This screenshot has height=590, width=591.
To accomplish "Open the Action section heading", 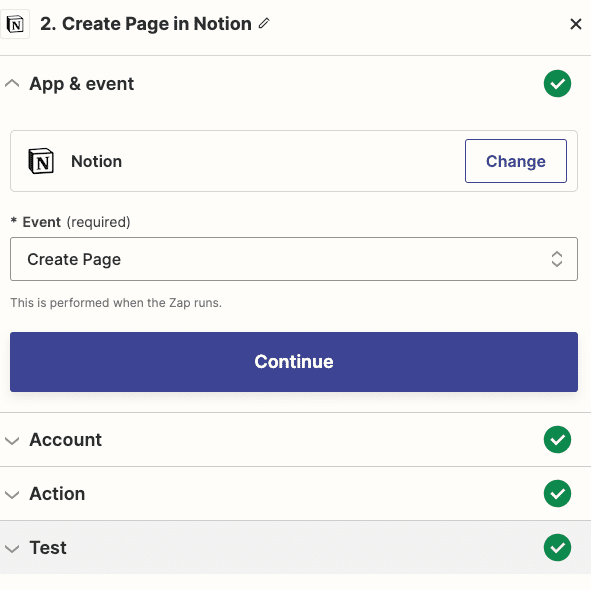I will pyautogui.click(x=57, y=493).
